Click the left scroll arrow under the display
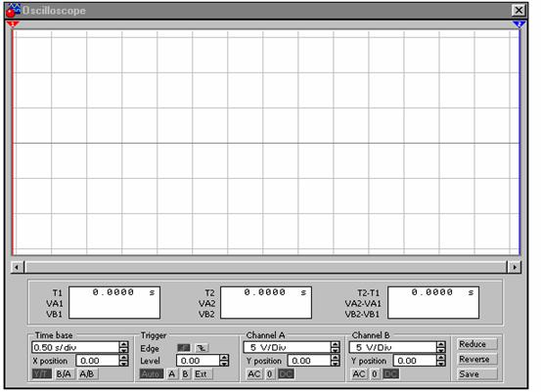The width and height of the screenshot is (541, 392). (x=18, y=267)
